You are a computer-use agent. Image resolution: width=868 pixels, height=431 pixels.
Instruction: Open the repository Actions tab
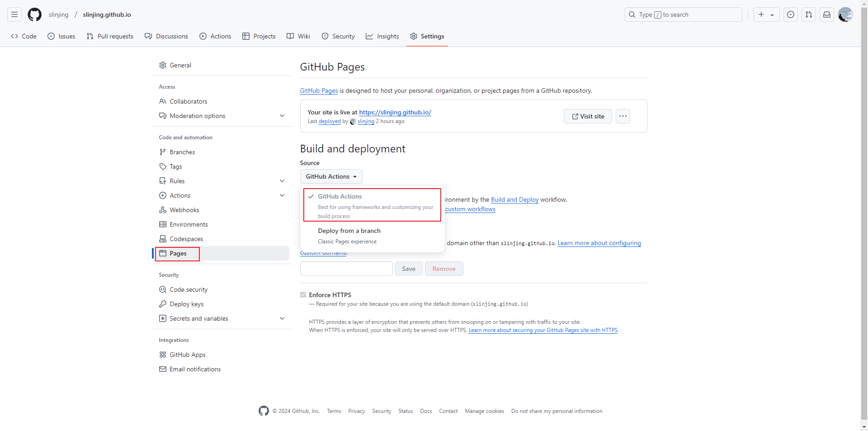click(215, 36)
